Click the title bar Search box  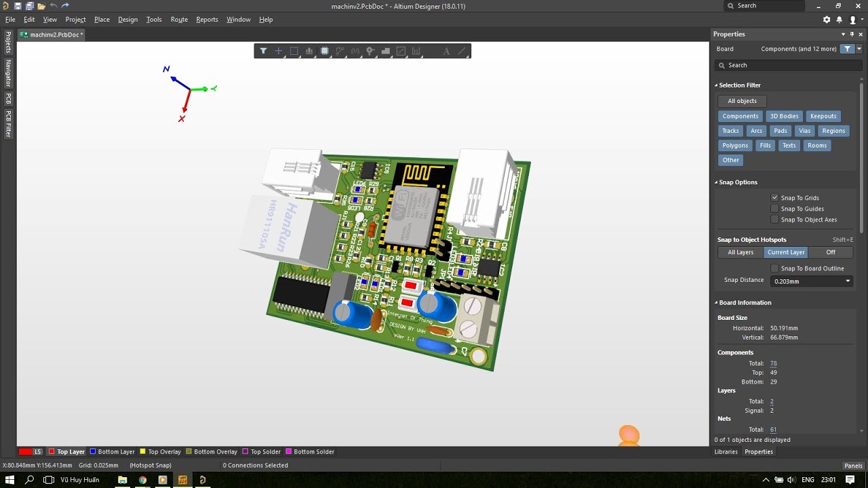click(764, 5)
